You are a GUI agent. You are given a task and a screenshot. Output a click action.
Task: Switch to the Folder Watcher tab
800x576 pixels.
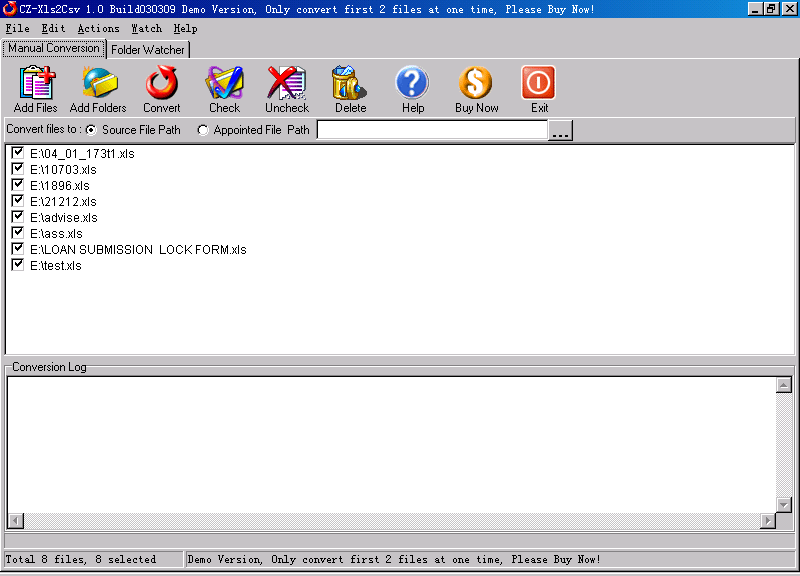(x=148, y=49)
